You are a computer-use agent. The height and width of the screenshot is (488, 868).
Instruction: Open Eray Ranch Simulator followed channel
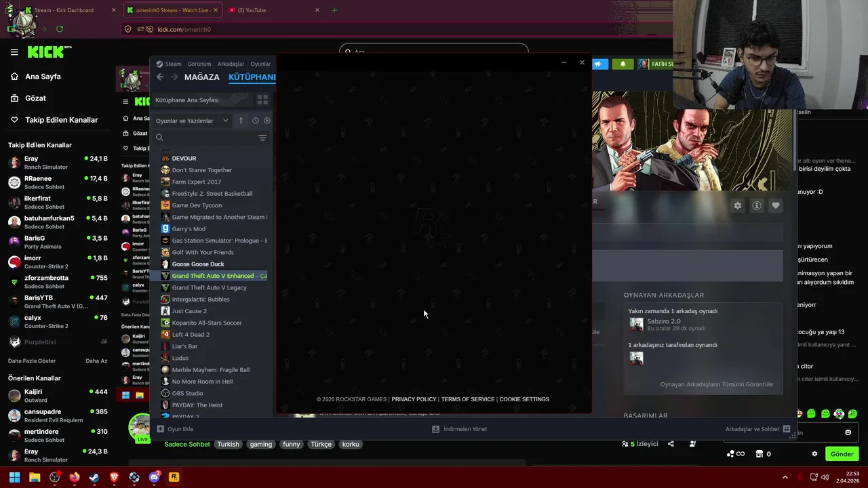coord(58,163)
